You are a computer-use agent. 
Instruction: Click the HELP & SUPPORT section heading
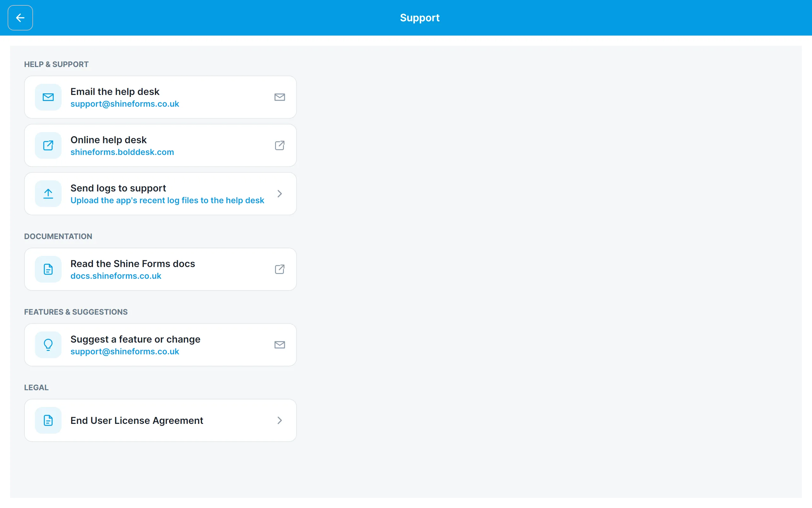(56, 64)
